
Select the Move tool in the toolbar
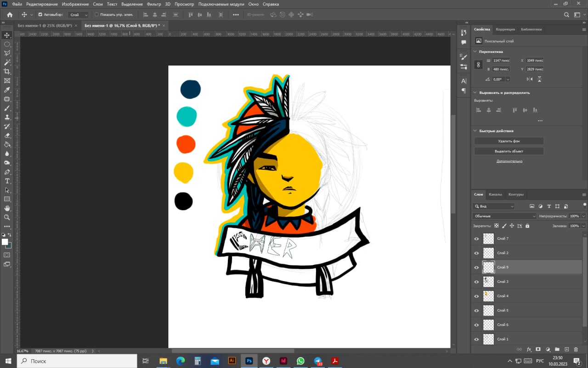pyautogui.click(x=7, y=35)
